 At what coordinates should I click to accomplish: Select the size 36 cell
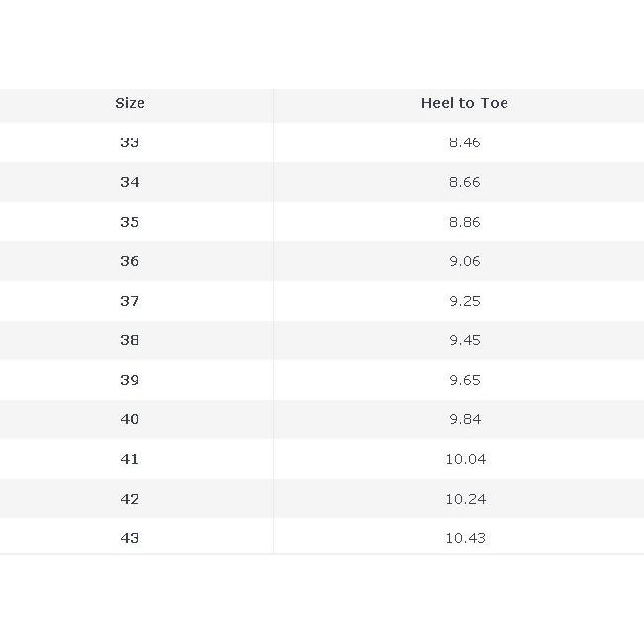130,261
